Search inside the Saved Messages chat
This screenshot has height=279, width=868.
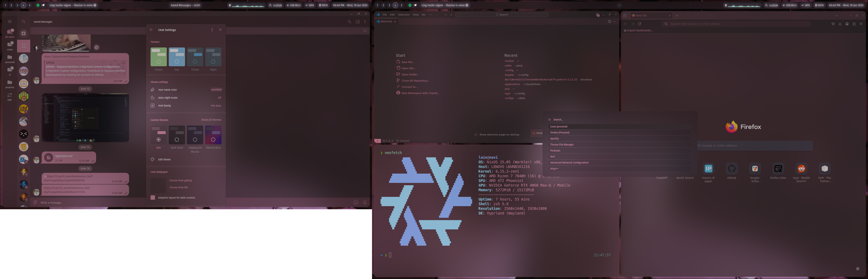pyautogui.click(x=349, y=22)
